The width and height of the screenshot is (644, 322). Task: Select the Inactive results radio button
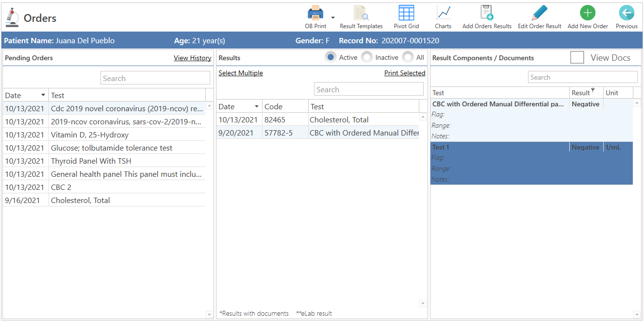367,57
